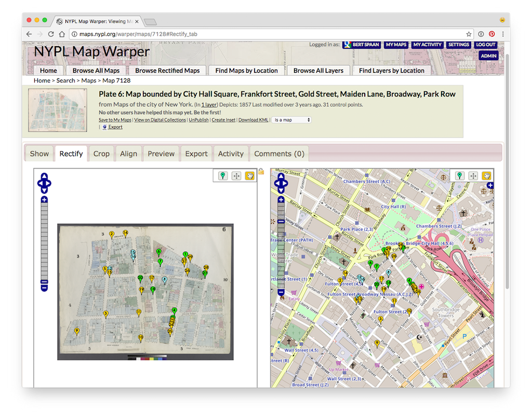Open the 'Is a map' dropdown
Screen dimensions: 532x419
[292, 120]
